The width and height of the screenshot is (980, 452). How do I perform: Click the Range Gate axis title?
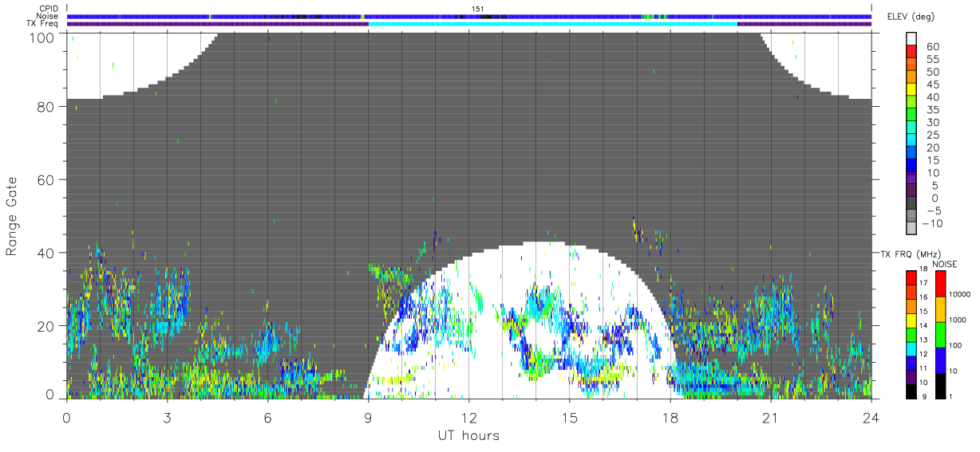point(12,214)
